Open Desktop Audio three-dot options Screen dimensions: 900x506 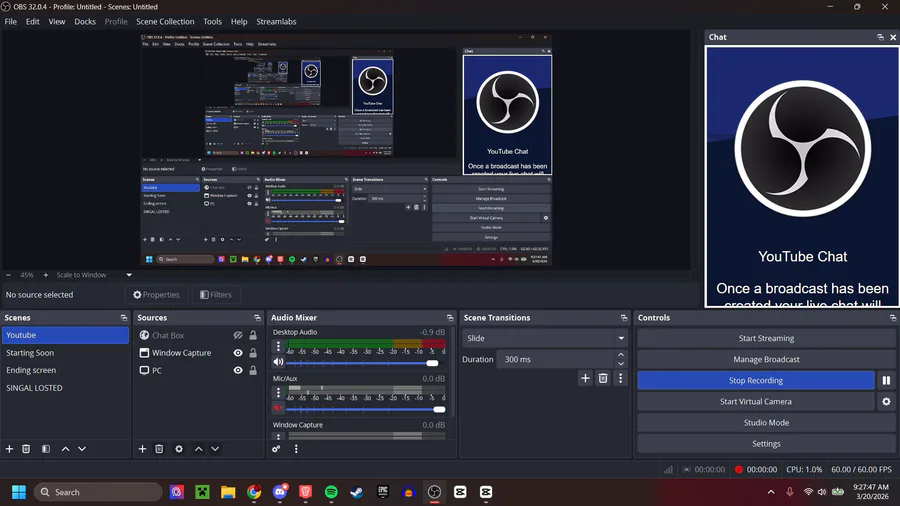[278, 346]
